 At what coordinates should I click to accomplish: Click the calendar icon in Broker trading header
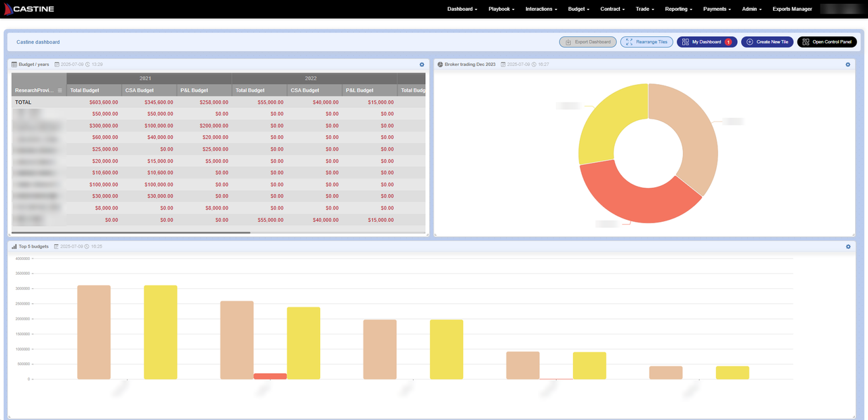tap(502, 64)
